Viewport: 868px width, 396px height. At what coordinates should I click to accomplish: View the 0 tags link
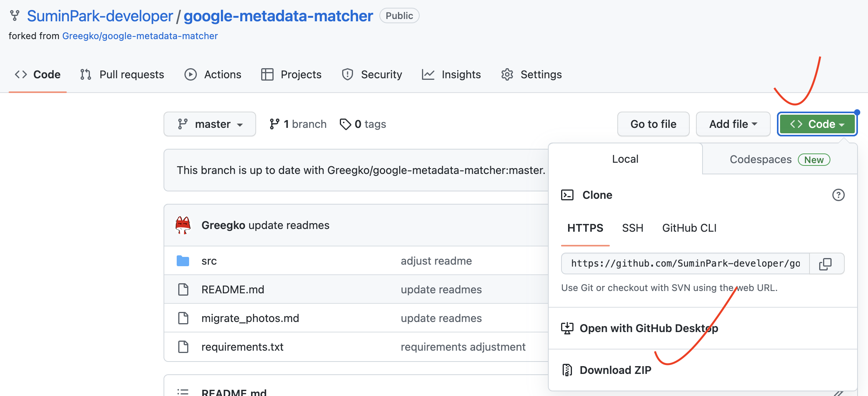pyautogui.click(x=363, y=124)
